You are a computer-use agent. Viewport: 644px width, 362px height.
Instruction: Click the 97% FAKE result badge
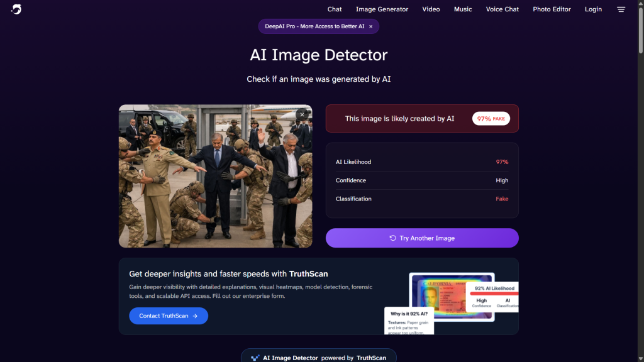491,119
